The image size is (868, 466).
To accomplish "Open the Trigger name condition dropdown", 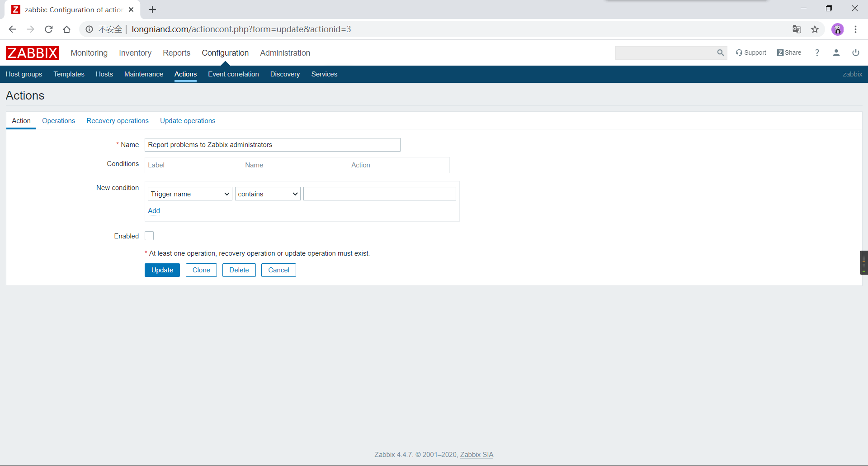I will click(x=190, y=194).
